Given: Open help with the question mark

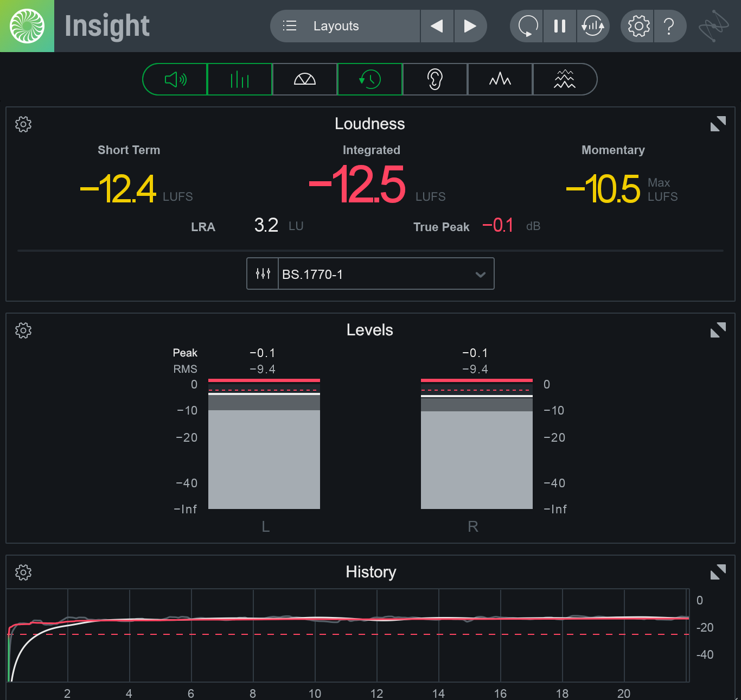Looking at the screenshot, I should [x=670, y=26].
